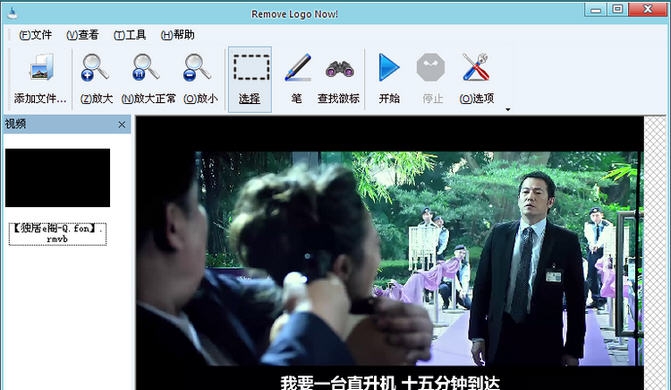Select the black video thumbnail
Screen dimensions: 671x390
click(57, 178)
